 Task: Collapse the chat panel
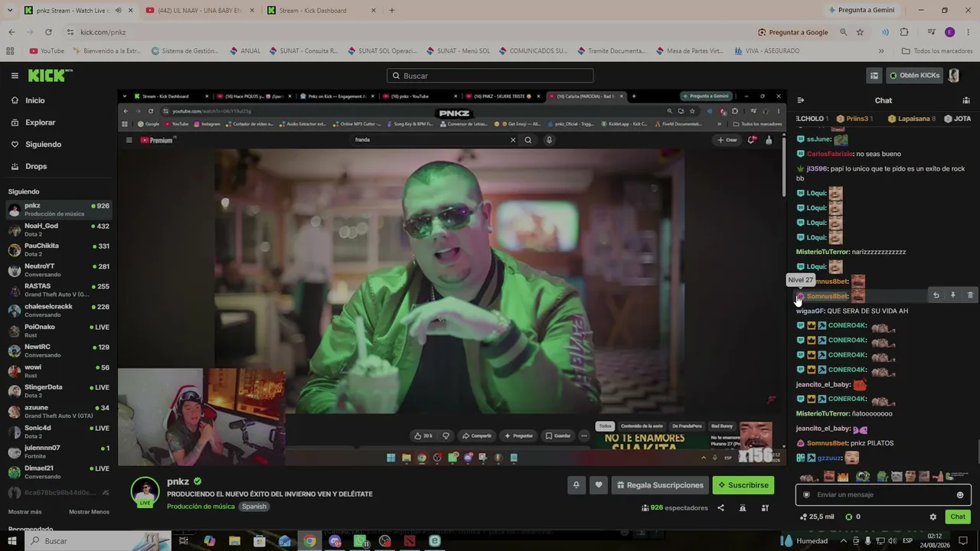tap(800, 100)
